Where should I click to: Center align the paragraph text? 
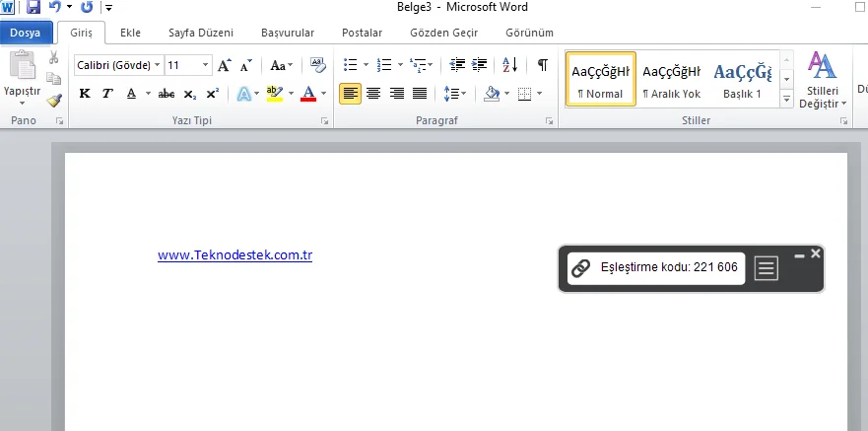click(373, 94)
